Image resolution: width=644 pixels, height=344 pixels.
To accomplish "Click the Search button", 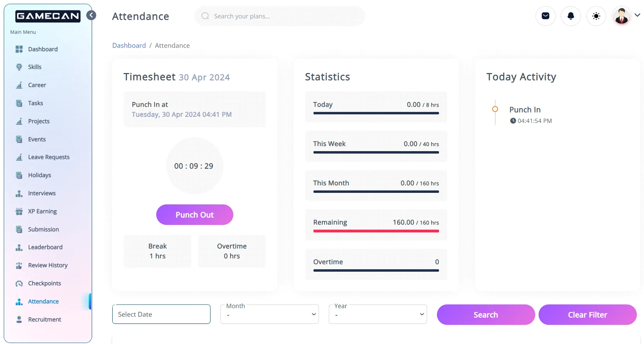I will tap(486, 315).
